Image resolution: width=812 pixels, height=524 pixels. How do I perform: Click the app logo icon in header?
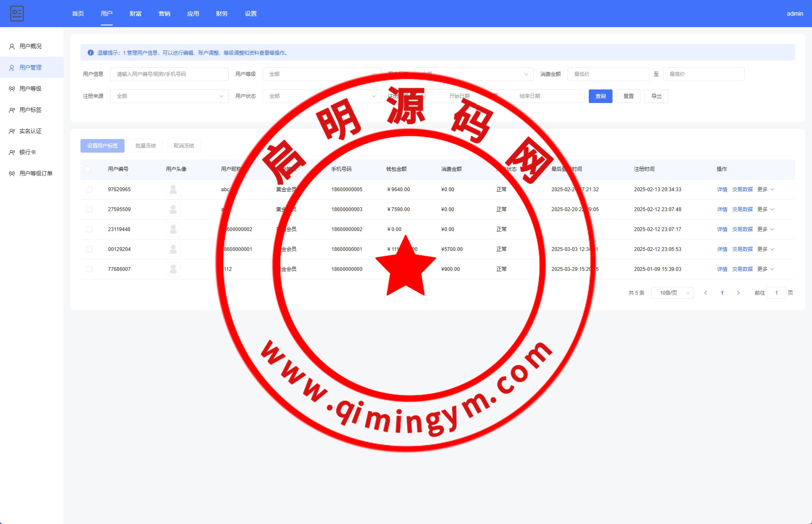(x=17, y=14)
